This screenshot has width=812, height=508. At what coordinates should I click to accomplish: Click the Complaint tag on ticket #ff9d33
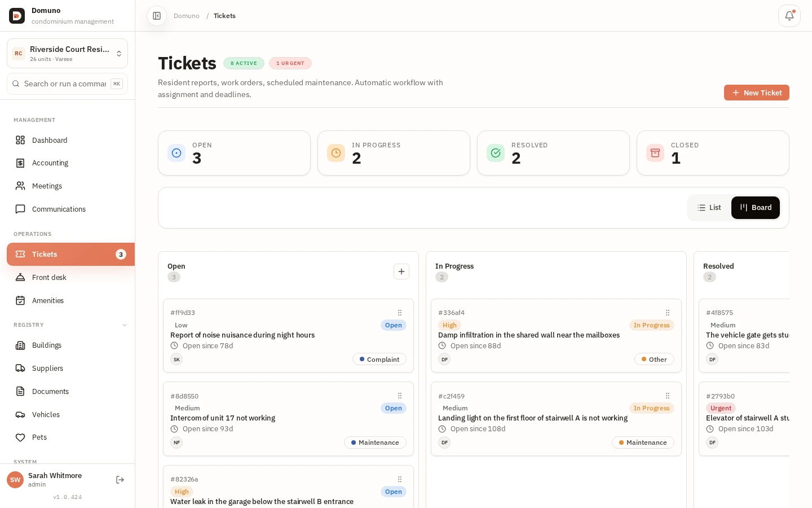[379, 360]
